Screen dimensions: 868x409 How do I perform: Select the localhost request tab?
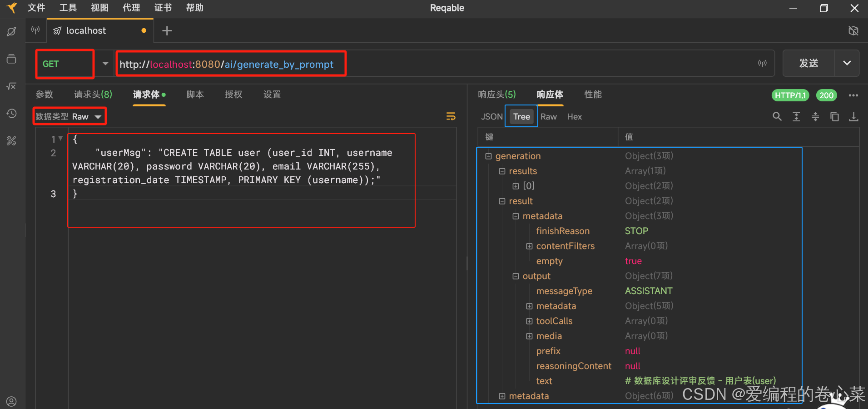coord(100,30)
